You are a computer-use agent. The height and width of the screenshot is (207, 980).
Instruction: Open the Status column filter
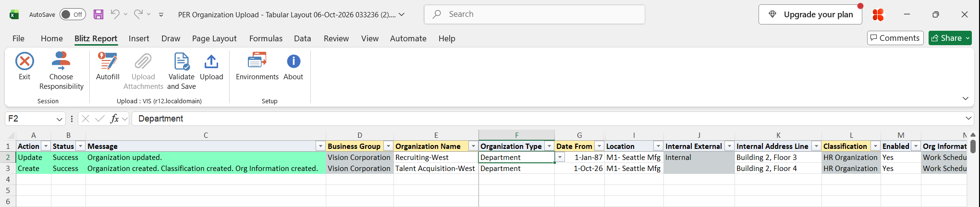81,146
